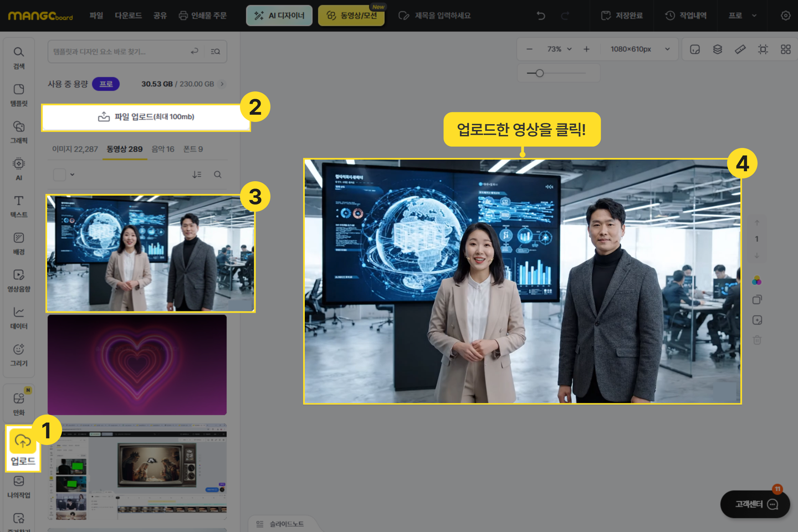The image size is (798, 532).
Task: Open the Data (데이터) chart panel
Action: click(x=19, y=318)
